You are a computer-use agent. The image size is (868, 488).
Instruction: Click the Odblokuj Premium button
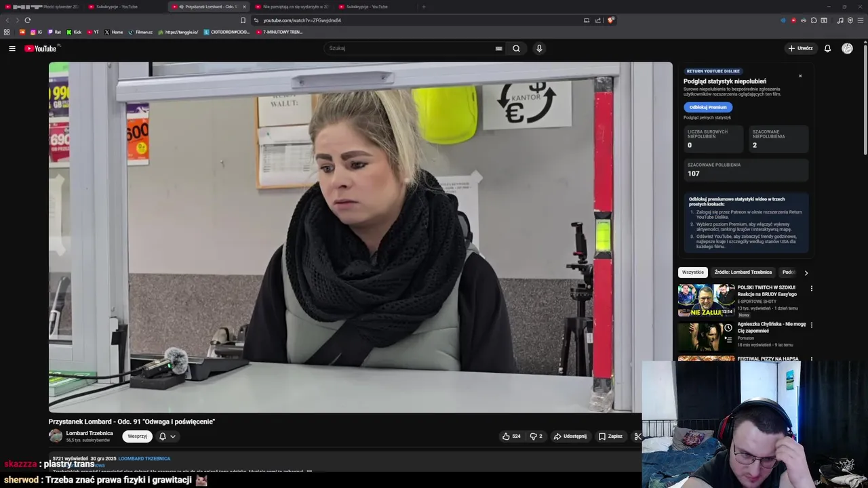click(708, 107)
